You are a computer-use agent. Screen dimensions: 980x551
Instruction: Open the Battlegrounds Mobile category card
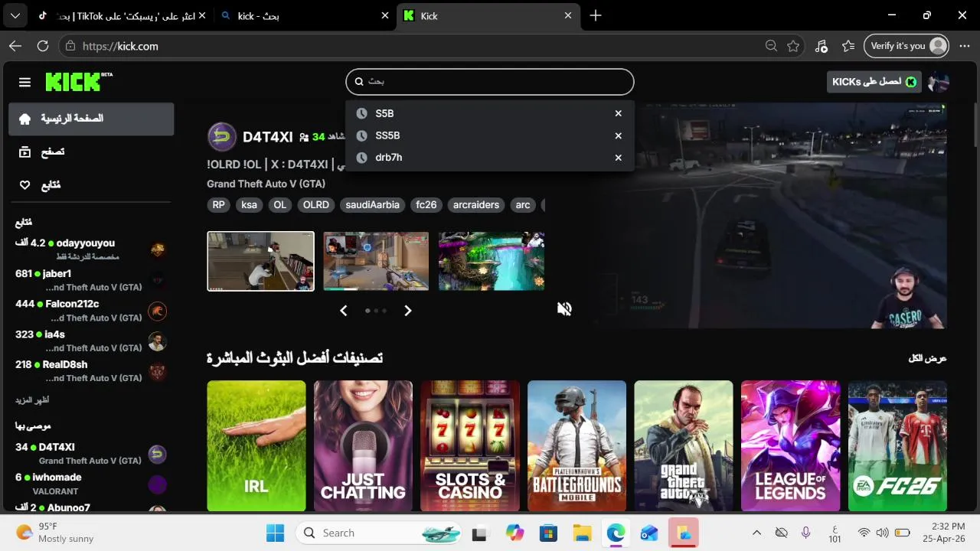[577, 445]
